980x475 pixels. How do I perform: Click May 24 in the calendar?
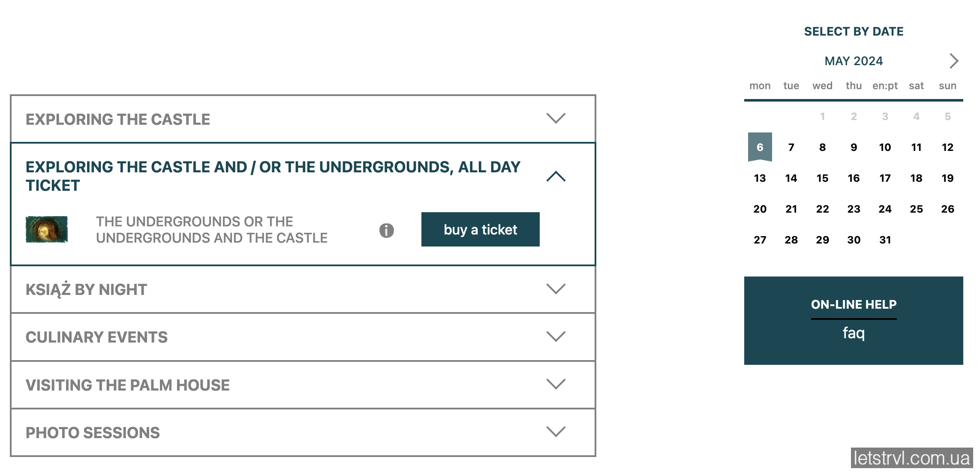[885, 209]
